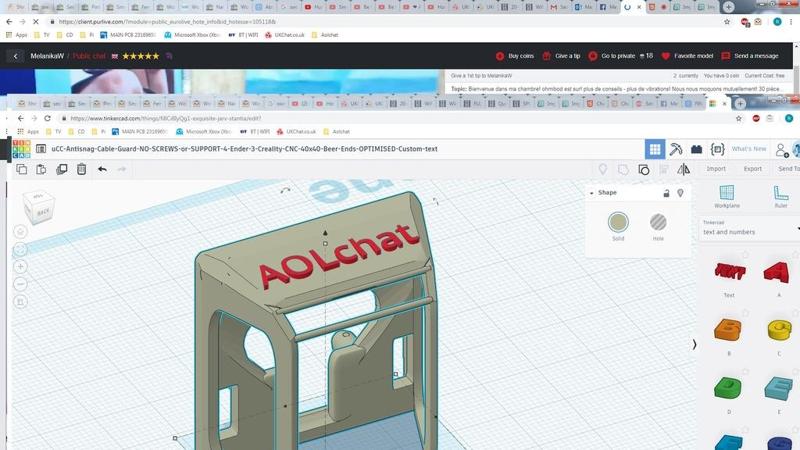800x450 pixels.
Task: Click the Copy icon in Tinkercad toolbar
Action: (21, 169)
